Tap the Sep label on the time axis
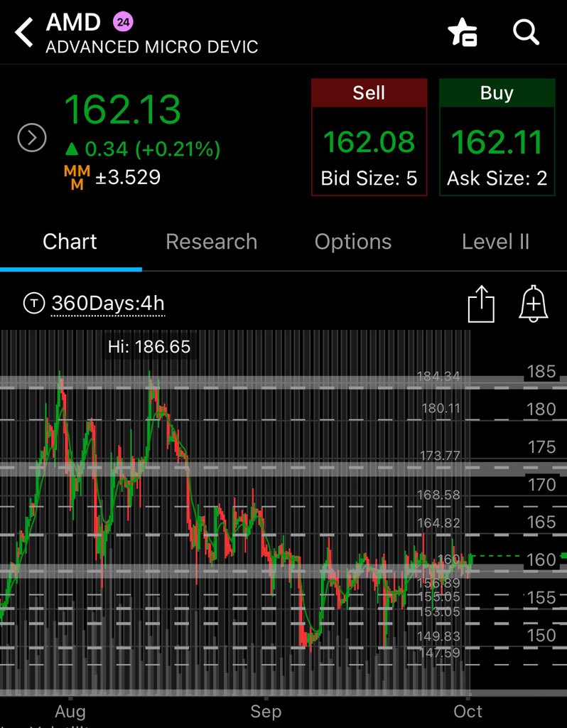567x728 pixels. pyautogui.click(x=266, y=712)
